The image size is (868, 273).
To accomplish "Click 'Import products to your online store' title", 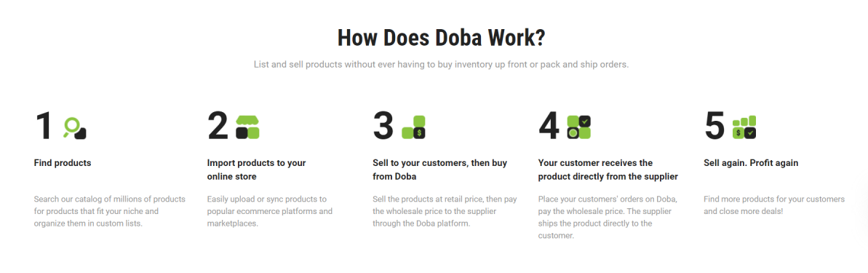I will coord(256,170).
